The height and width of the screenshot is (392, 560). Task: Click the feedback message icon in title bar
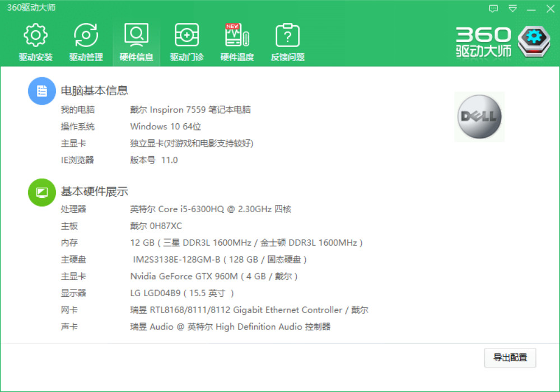coord(493,8)
